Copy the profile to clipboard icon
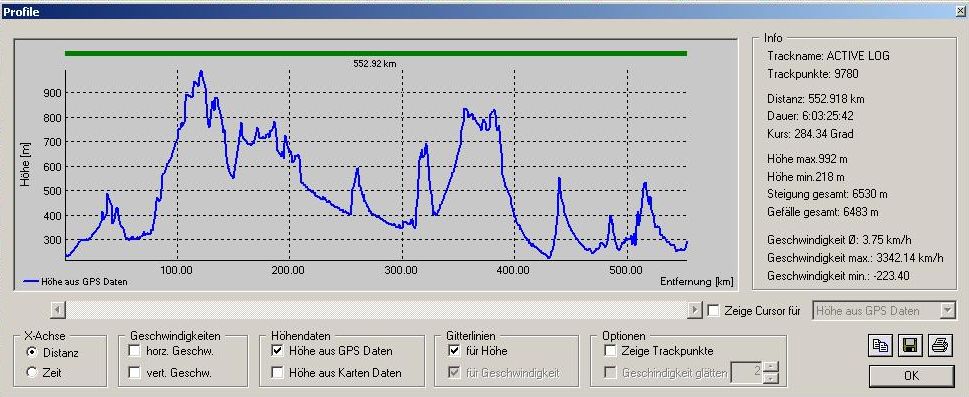969x397 pixels. [881, 346]
